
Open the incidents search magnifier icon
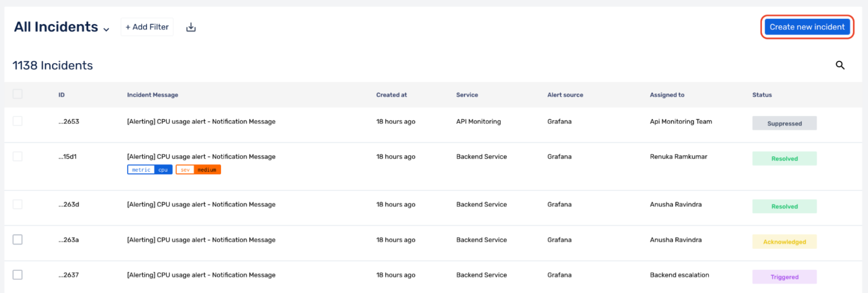pos(840,65)
